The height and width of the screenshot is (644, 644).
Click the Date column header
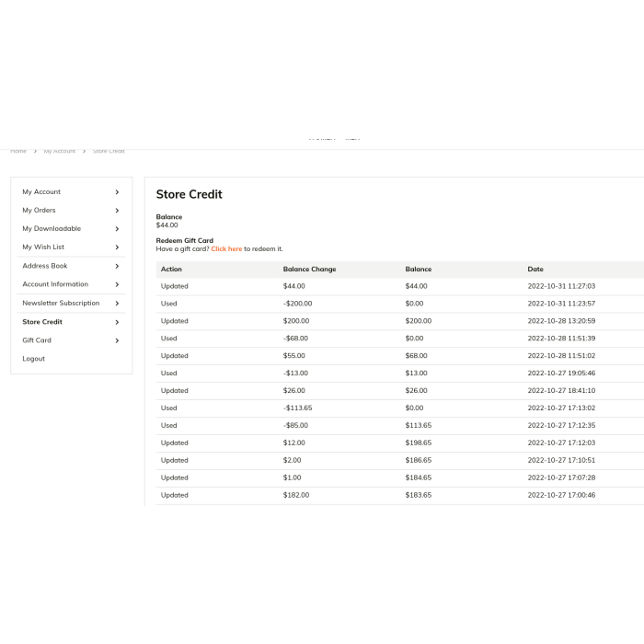click(x=535, y=270)
